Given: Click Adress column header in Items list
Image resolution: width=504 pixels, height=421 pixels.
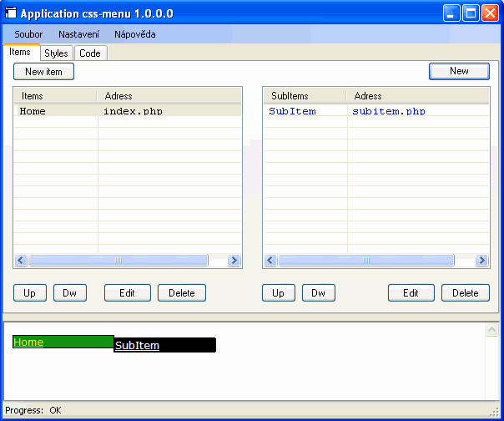Looking at the screenshot, I should 169,96.
